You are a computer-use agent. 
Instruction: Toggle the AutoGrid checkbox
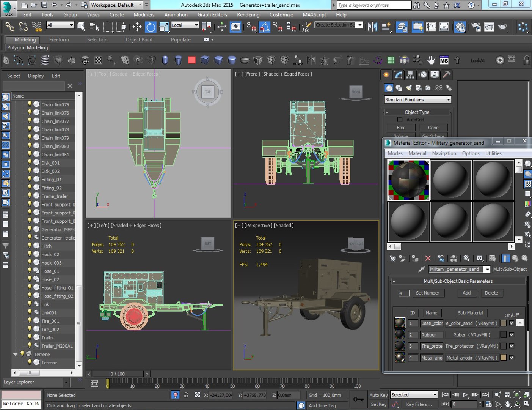[399, 120]
